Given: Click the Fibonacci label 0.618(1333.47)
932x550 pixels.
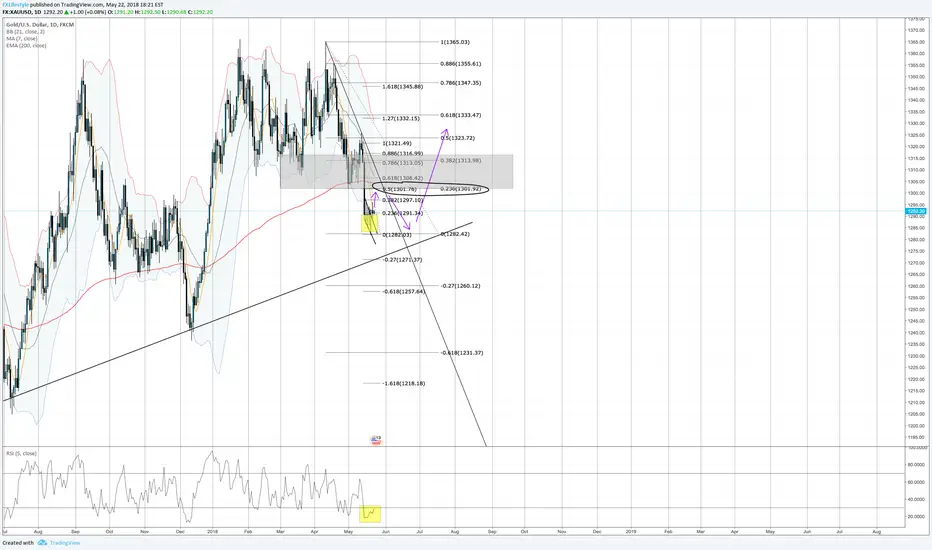Looking at the screenshot, I should coord(461,115).
